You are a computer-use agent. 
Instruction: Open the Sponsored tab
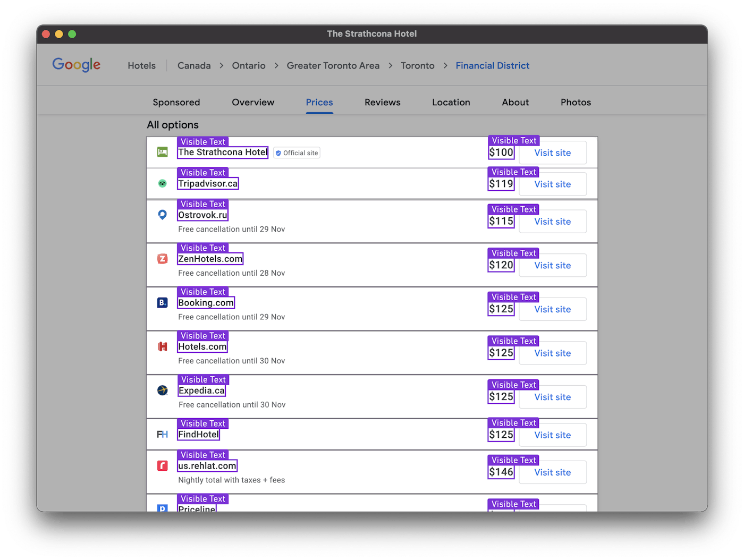pos(176,102)
